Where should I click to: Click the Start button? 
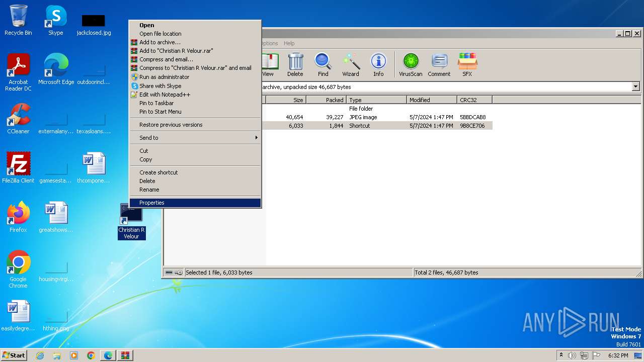pyautogui.click(x=14, y=355)
